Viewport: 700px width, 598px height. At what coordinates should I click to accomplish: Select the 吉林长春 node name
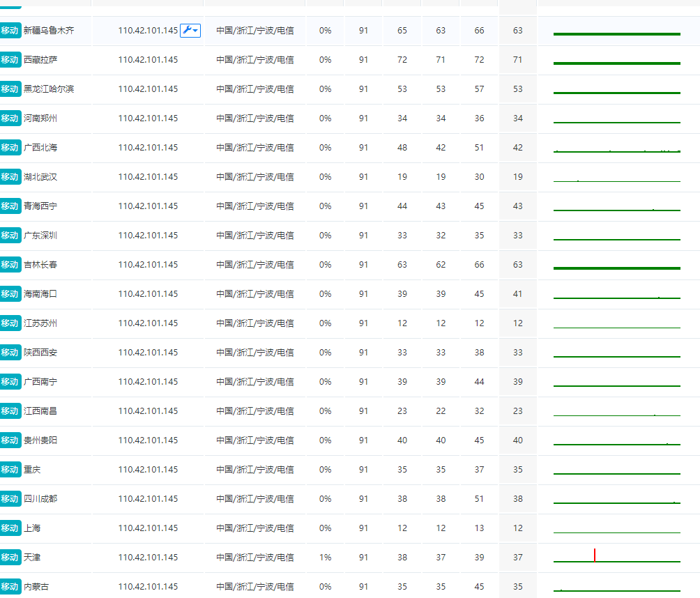pyautogui.click(x=40, y=265)
